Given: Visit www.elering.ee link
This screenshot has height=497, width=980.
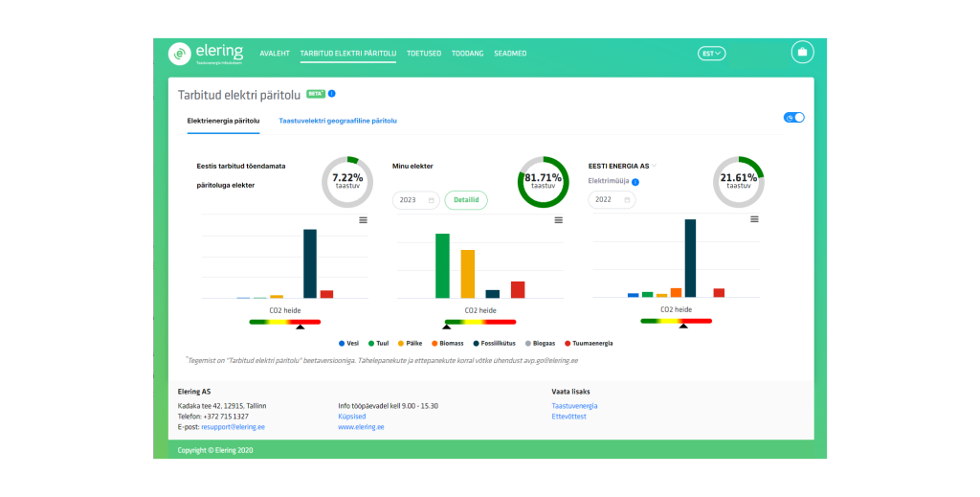Looking at the screenshot, I should 361,427.
